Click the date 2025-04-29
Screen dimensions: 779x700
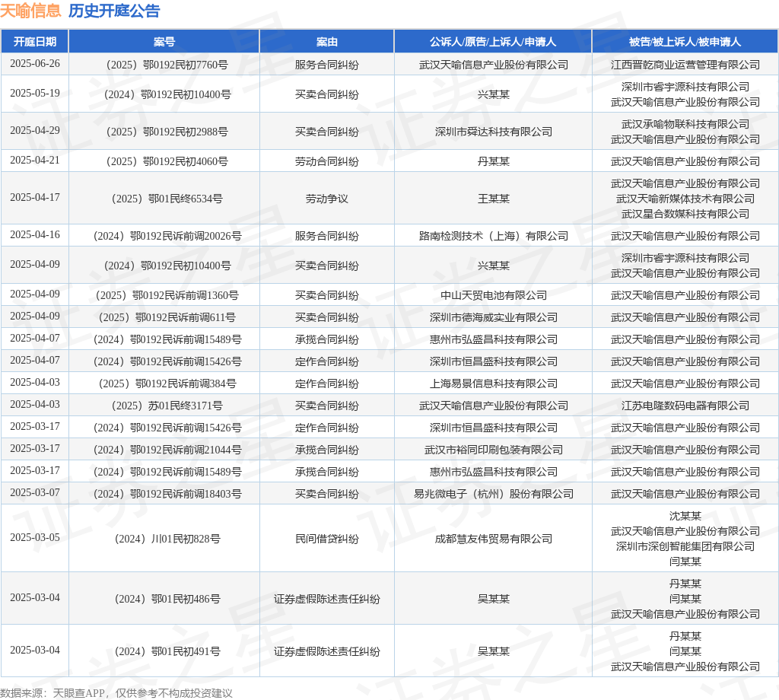click(35, 130)
